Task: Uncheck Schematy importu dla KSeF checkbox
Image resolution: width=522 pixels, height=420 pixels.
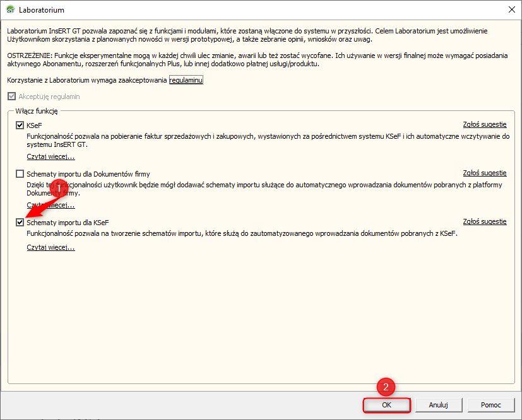Action: pos(20,223)
